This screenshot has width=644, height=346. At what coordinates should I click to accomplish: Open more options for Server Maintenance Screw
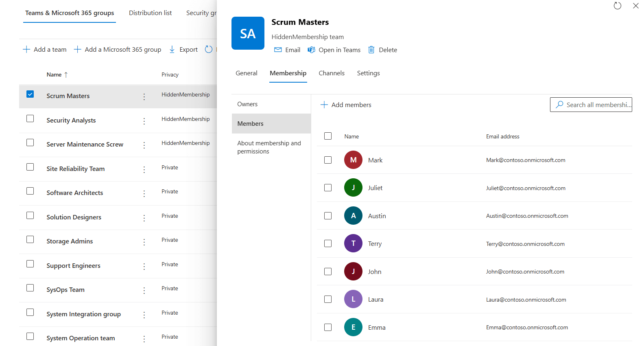pyautogui.click(x=144, y=145)
